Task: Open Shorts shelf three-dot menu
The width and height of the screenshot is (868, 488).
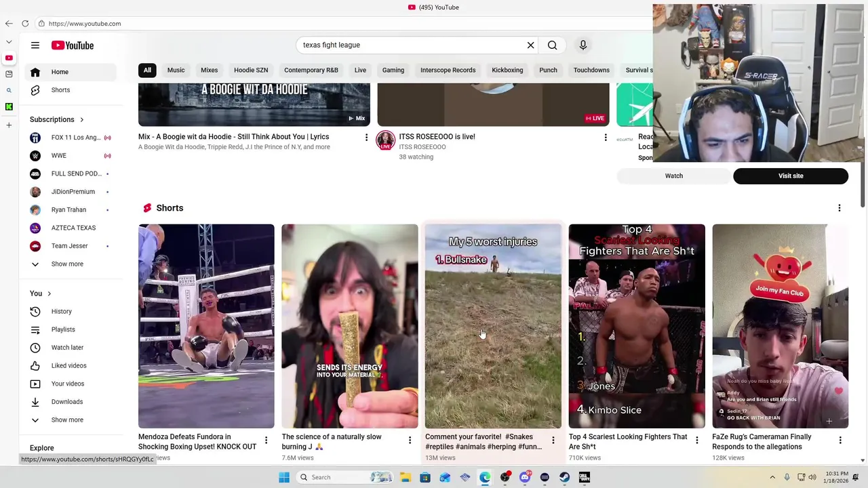Action: coord(840,208)
